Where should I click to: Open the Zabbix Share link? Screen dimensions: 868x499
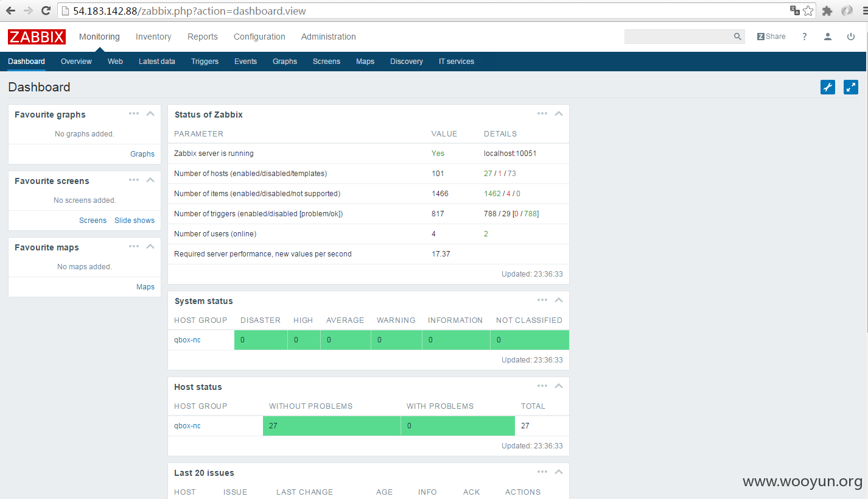coord(771,37)
